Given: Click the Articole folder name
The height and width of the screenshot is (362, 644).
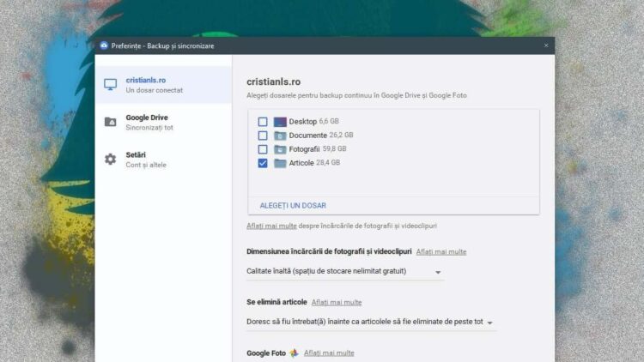Looking at the screenshot, I should pyautogui.click(x=301, y=163).
